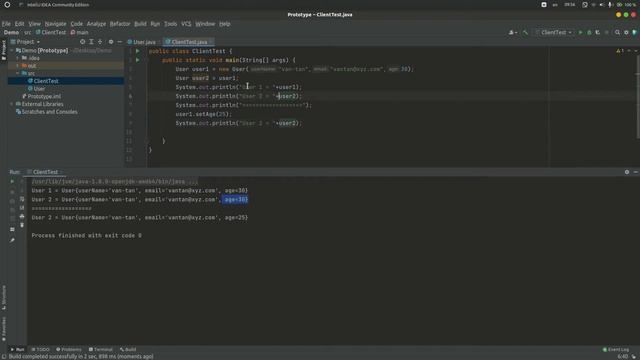
Task: Open Run panel settings gear
Action: [x=627, y=172]
